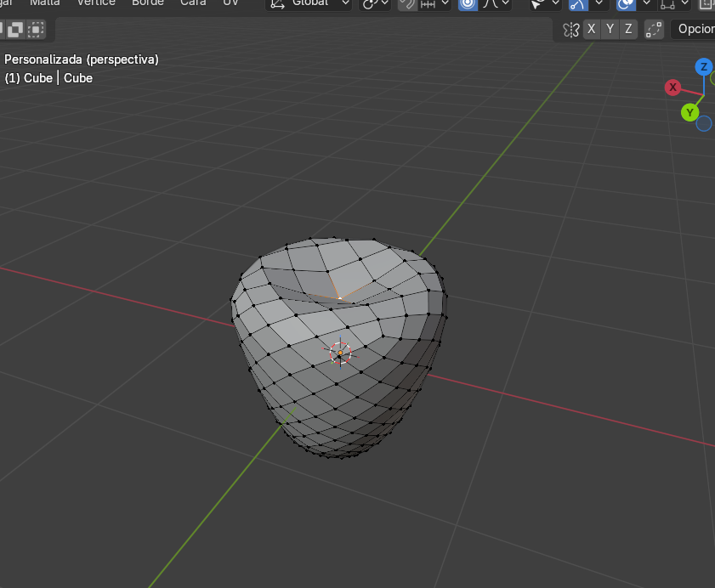Open the Opciones dropdown
Viewport: 715px width, 588px height.
pyautogui.click(x=693, y=30)
